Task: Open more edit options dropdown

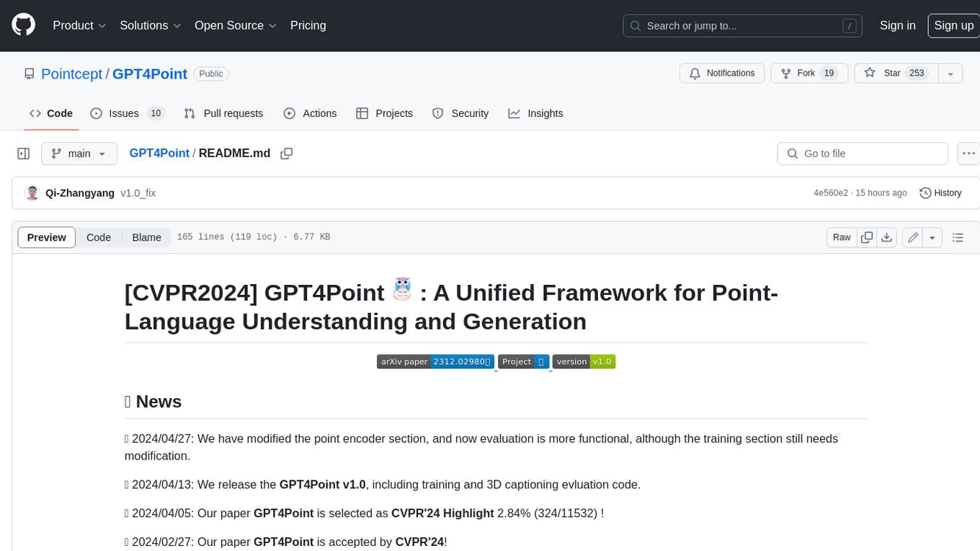Action: [932, 237]
